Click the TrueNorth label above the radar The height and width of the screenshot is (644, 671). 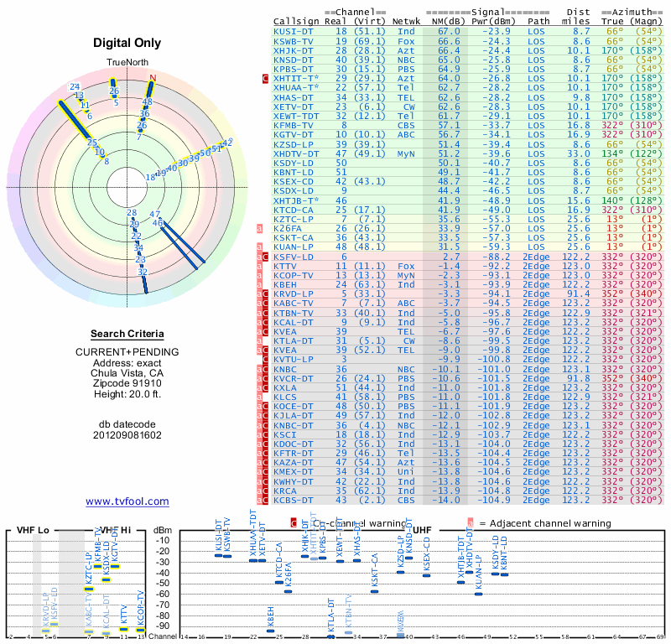[127, 63]
